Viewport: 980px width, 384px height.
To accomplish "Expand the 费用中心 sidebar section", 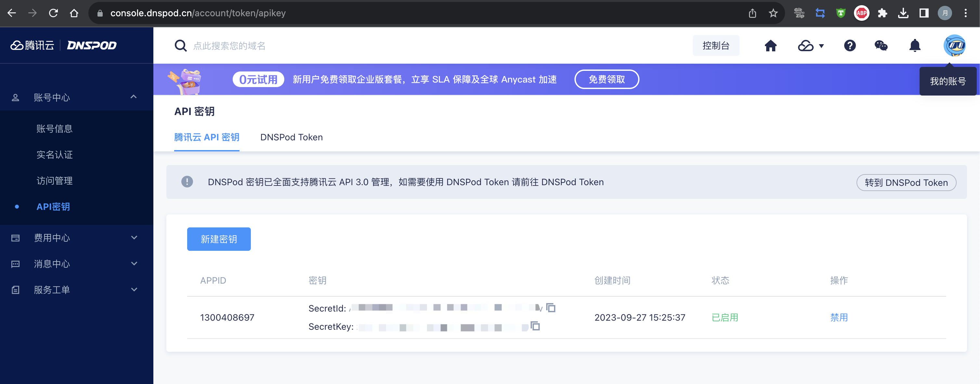I will pyautogui.click(x=134, y=237).
